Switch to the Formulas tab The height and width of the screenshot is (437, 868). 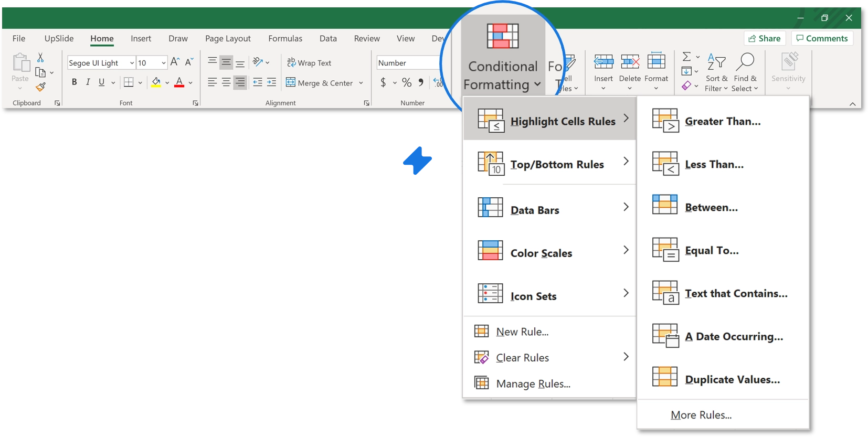click(285, 38)
